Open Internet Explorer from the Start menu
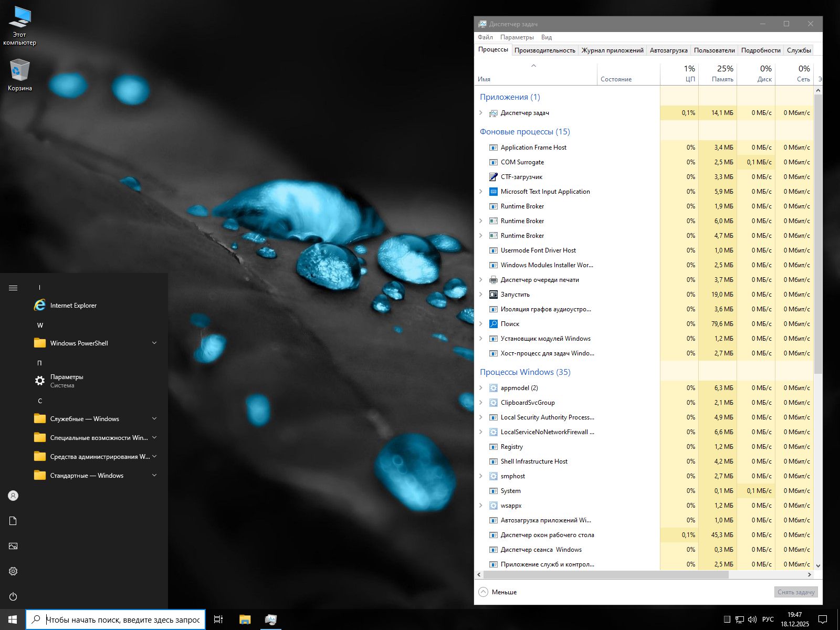 pyautogui.click(x=73, y=305)
